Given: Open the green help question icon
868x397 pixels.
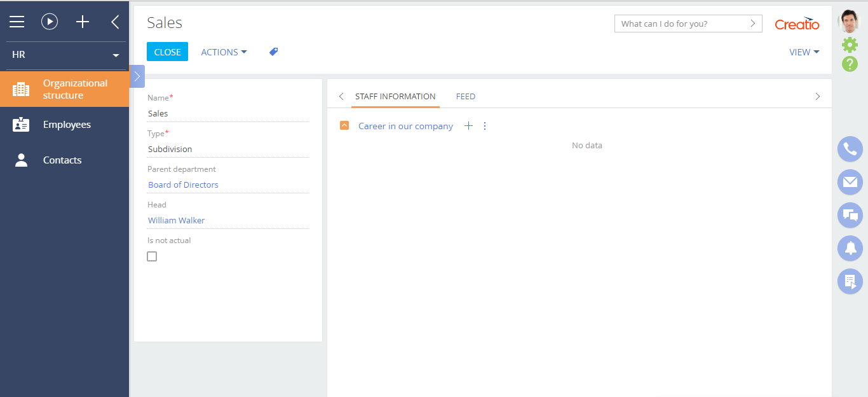Looking at the screenshot, I should point(850,64).
